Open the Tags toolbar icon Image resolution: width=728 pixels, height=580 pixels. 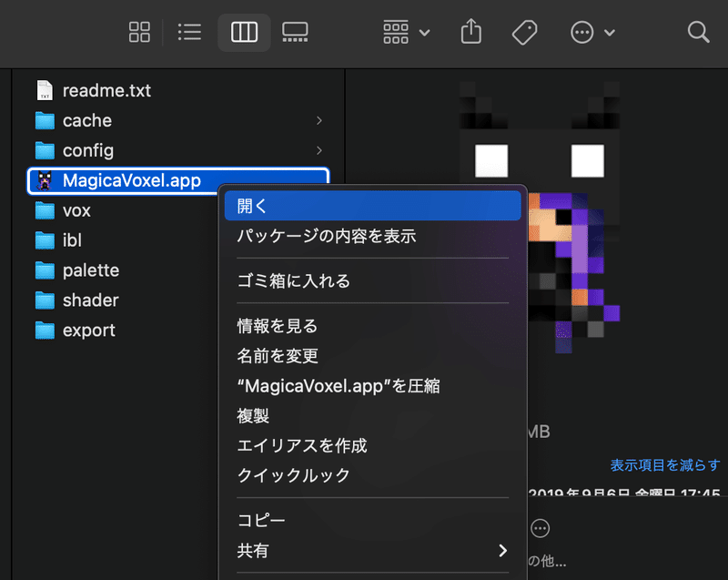point(525,32)
